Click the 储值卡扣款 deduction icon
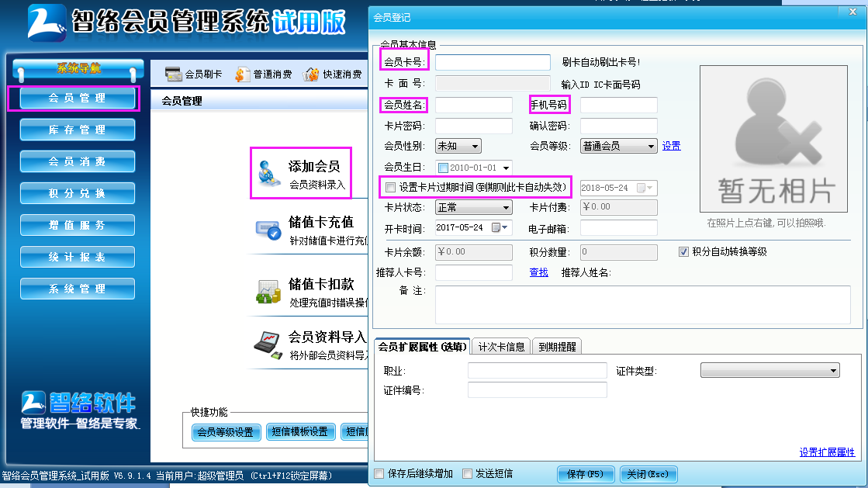 (x=268, y=291)
